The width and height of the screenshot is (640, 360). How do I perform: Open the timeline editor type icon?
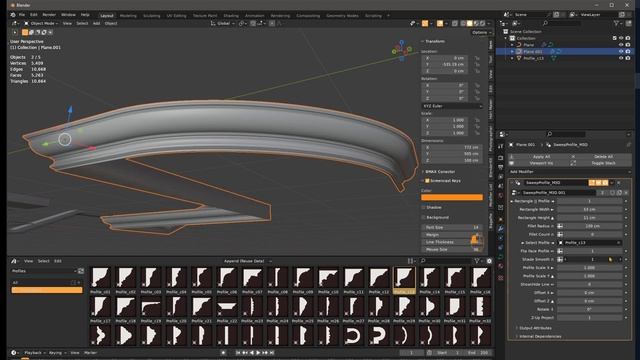point(14,353)
